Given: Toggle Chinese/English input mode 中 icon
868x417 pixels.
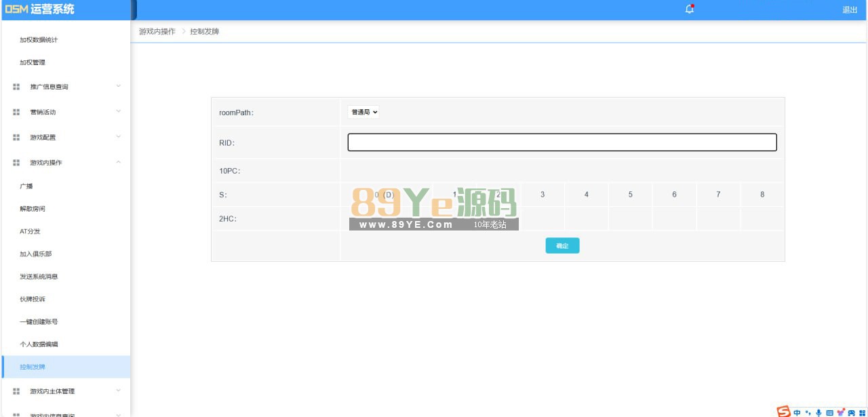Looking at the screenshot, I should click(x=797, y=412).
